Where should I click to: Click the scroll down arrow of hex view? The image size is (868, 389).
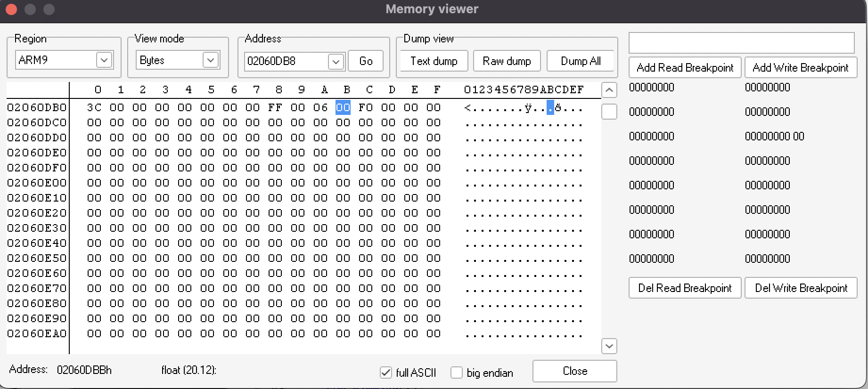click(609, 346)
